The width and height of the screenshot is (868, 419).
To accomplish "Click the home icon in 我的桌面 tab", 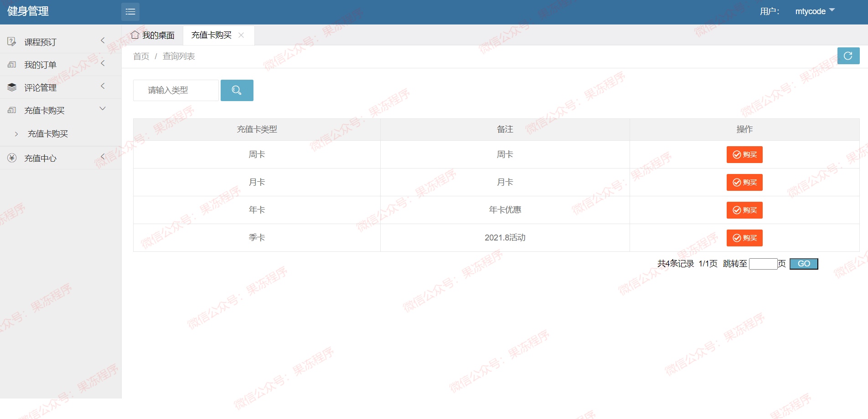I will pos(135,35).
